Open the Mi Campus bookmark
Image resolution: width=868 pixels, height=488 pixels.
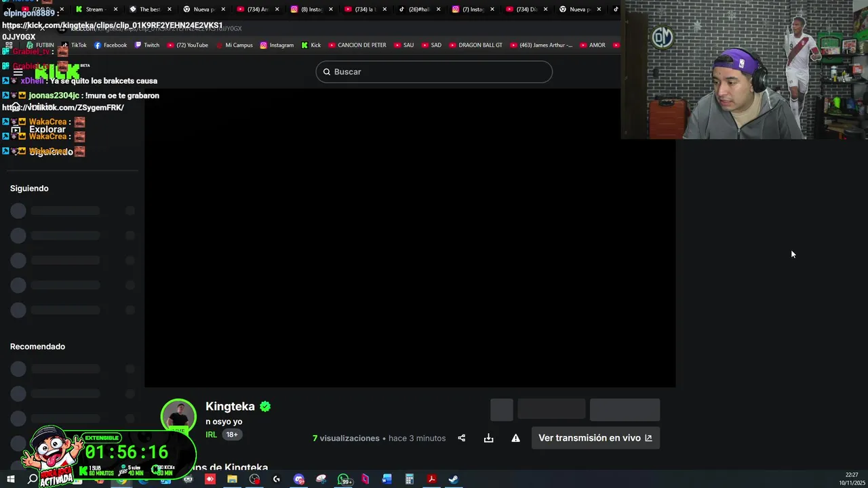(235, 45)
